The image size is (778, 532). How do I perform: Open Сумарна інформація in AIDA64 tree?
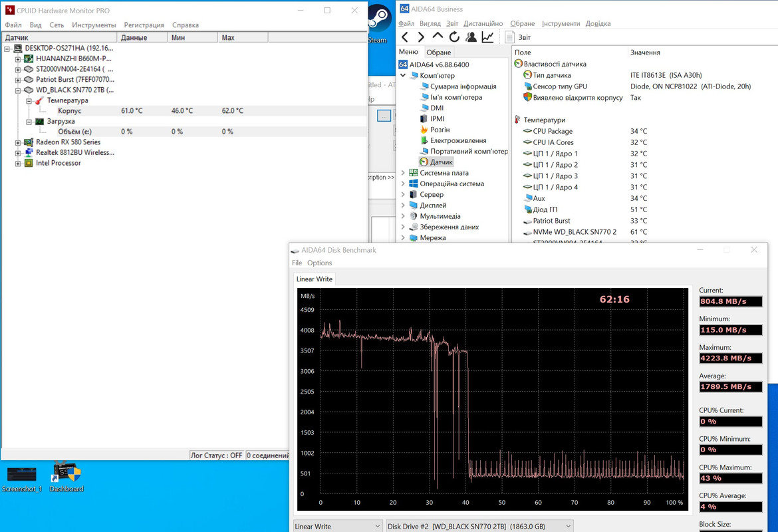[458, 86]
